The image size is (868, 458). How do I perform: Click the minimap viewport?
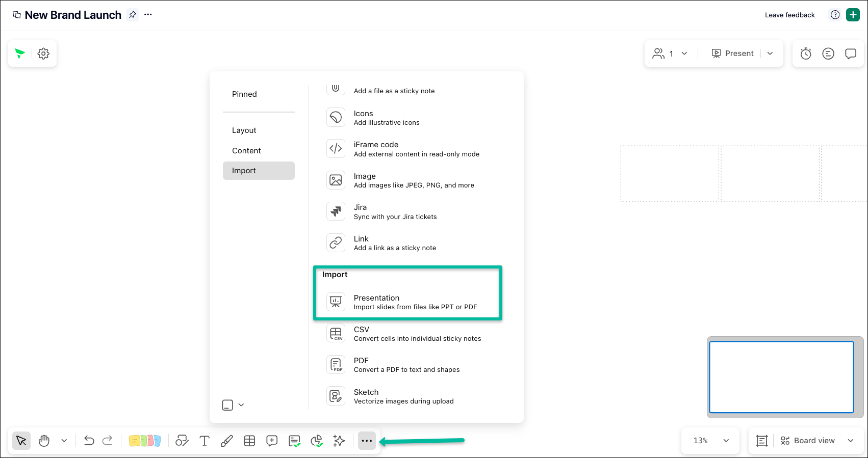781,377
